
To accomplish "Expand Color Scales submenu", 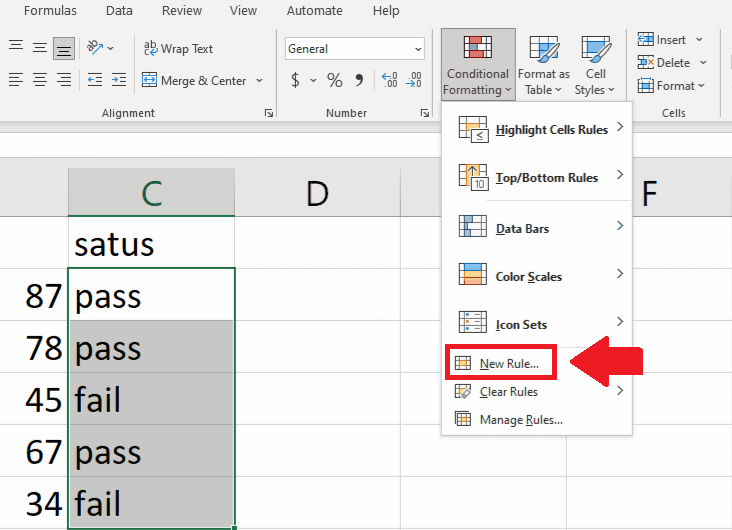I will point(537,276).
